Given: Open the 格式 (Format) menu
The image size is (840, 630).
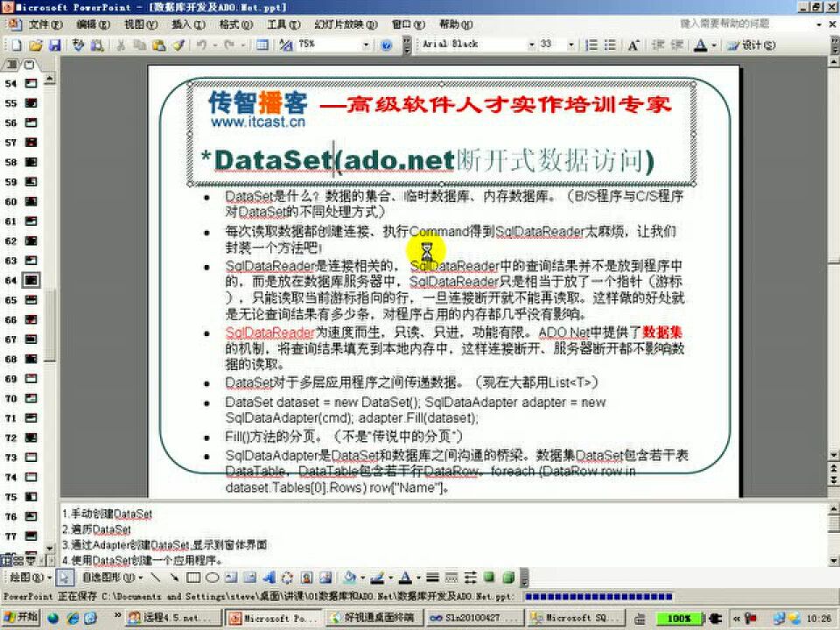Looking at the screenshot, I should click(x=236, y=24).
